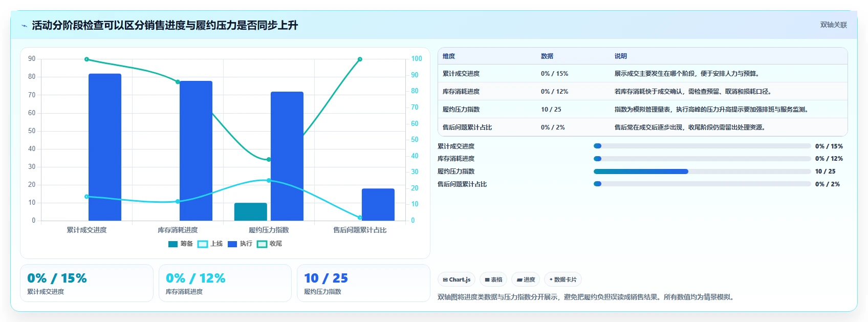Click the 执行 bar for 售后问题累计占比

point(378,204)
